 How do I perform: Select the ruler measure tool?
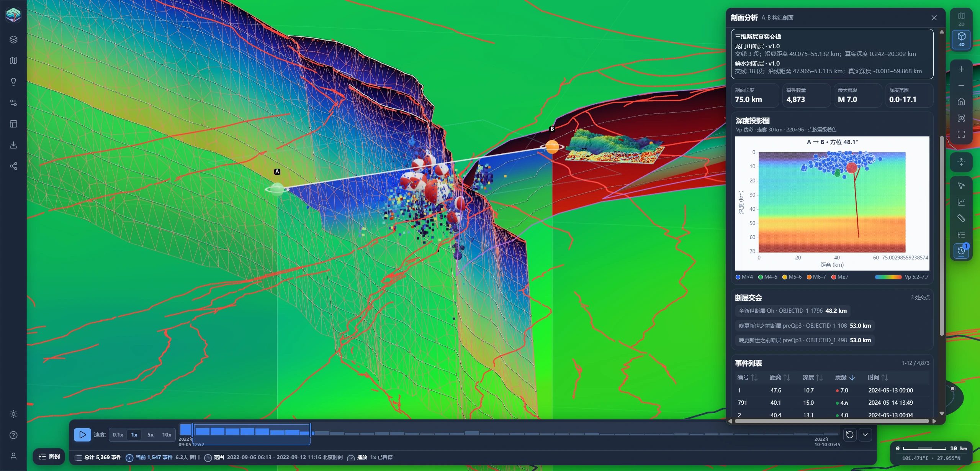(x=961, y=218)
